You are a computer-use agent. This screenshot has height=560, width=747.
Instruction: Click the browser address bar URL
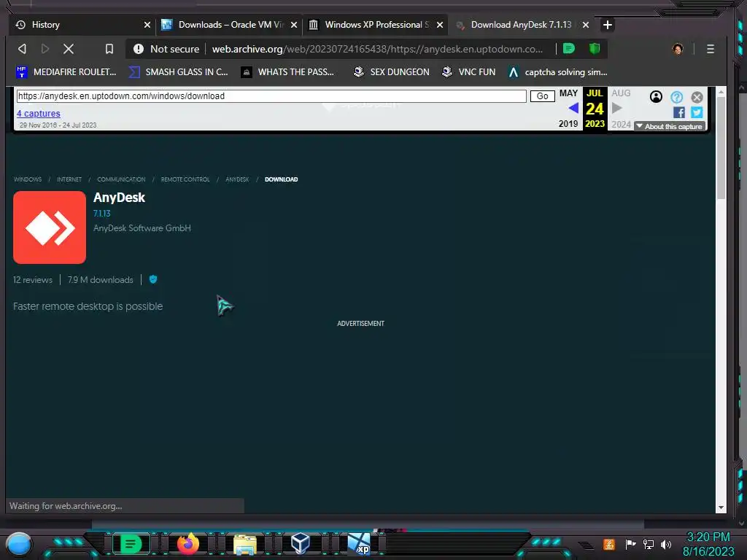tap(377, 49)
